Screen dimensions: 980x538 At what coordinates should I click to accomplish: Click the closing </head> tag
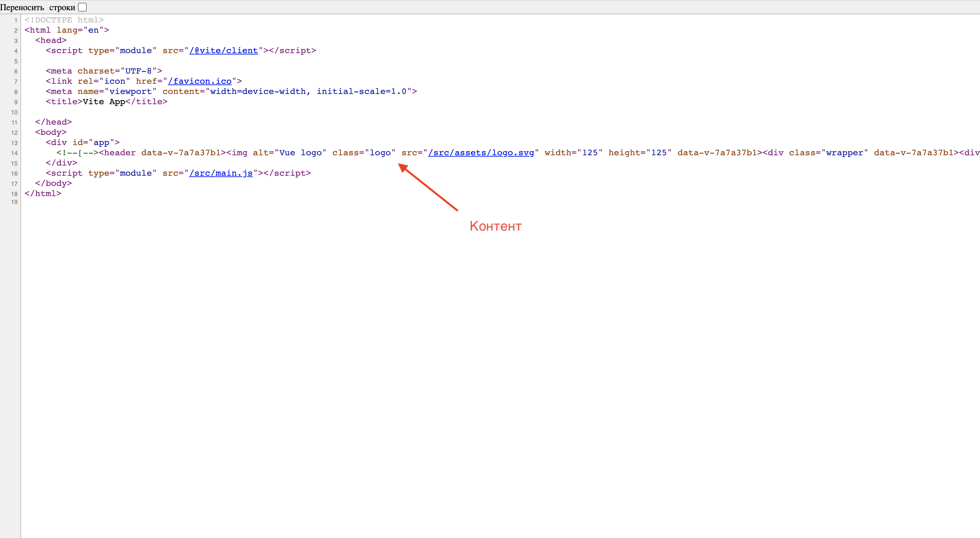pyautogui.click(x=54, y=122)
